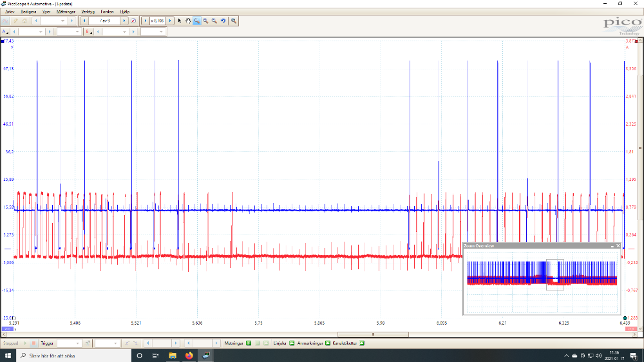Click the zoom-in magnifier tool
The image size is (644, 362).
(x=205, y=21)
